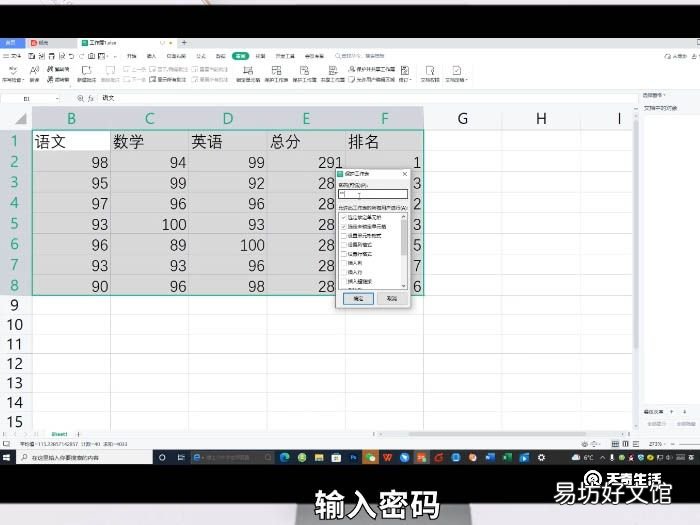Image resolution: width=700 pixels, height=525 pixels.
Task: Click the password input field in dialog
Action: tap(373, 194)
